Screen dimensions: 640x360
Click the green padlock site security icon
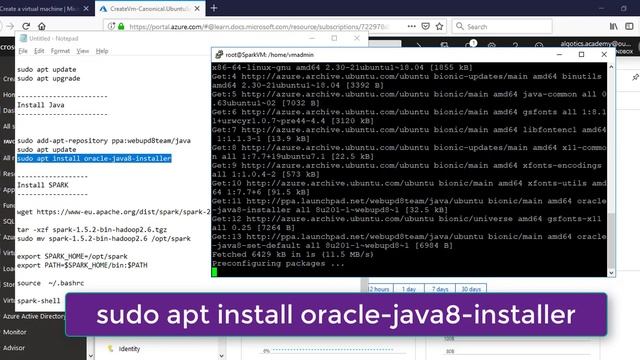(121, 27)
